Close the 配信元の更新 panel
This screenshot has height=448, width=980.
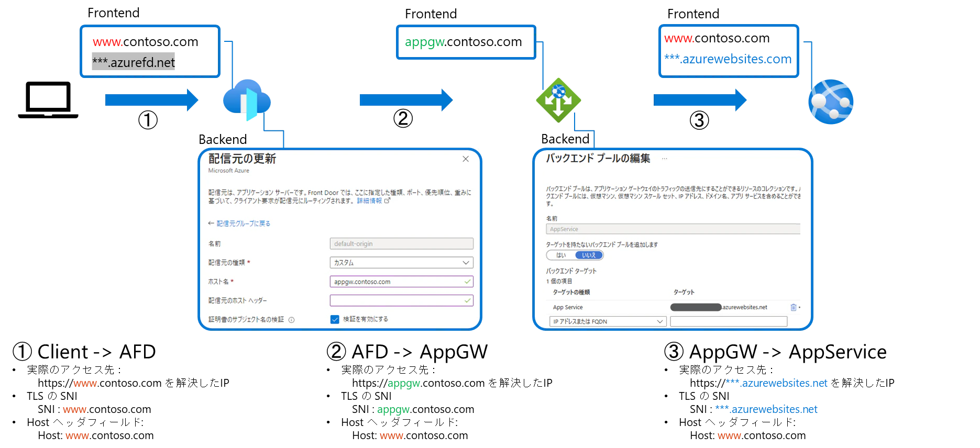[x=466, y=159]
